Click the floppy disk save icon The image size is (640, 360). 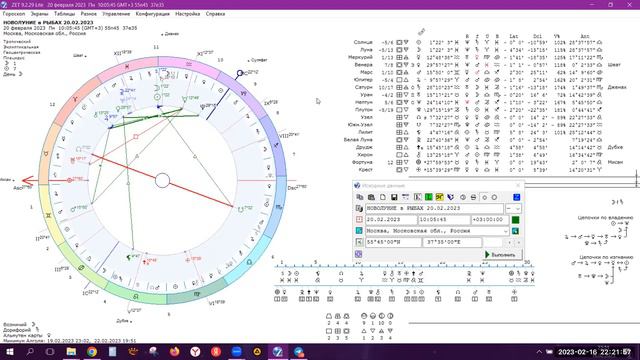pos(394,197)
